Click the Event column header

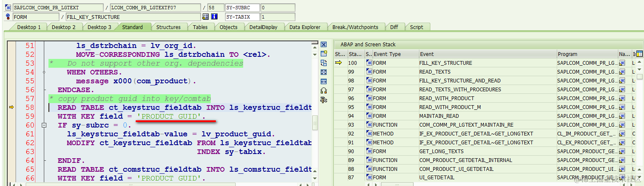[487, 54]
